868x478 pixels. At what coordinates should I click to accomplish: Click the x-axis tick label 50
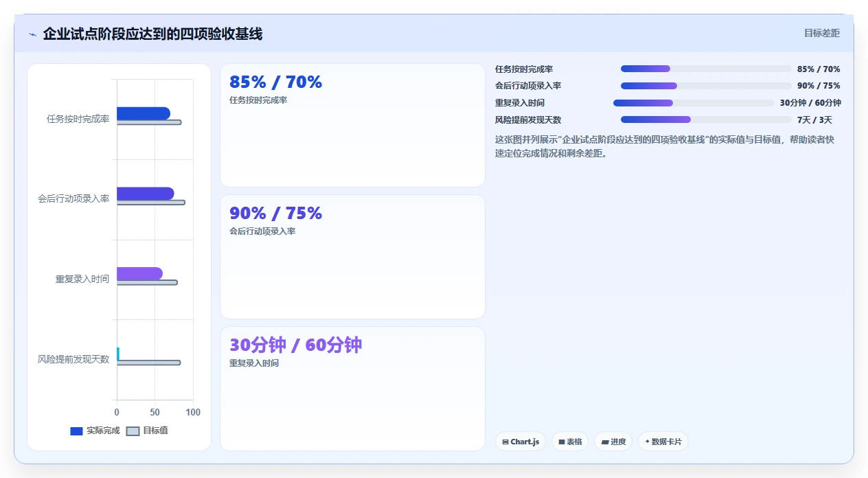coord(155,412)
